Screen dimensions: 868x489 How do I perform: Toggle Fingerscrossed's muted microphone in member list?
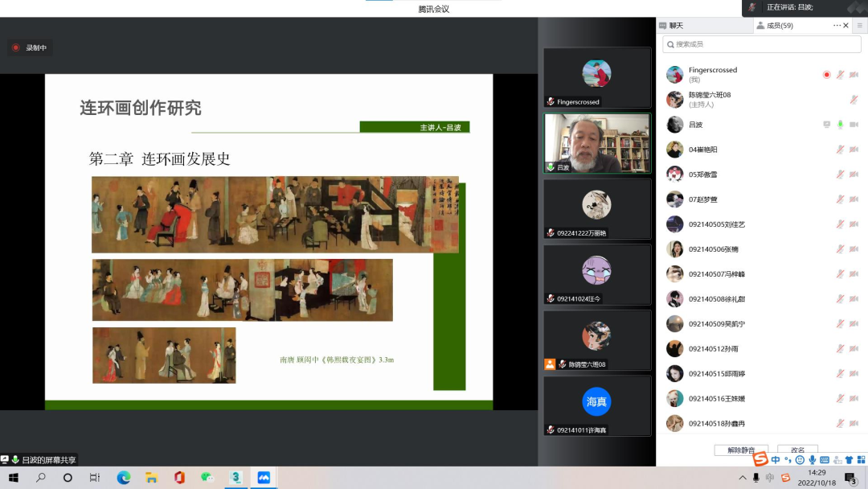[x=840, y=75]
